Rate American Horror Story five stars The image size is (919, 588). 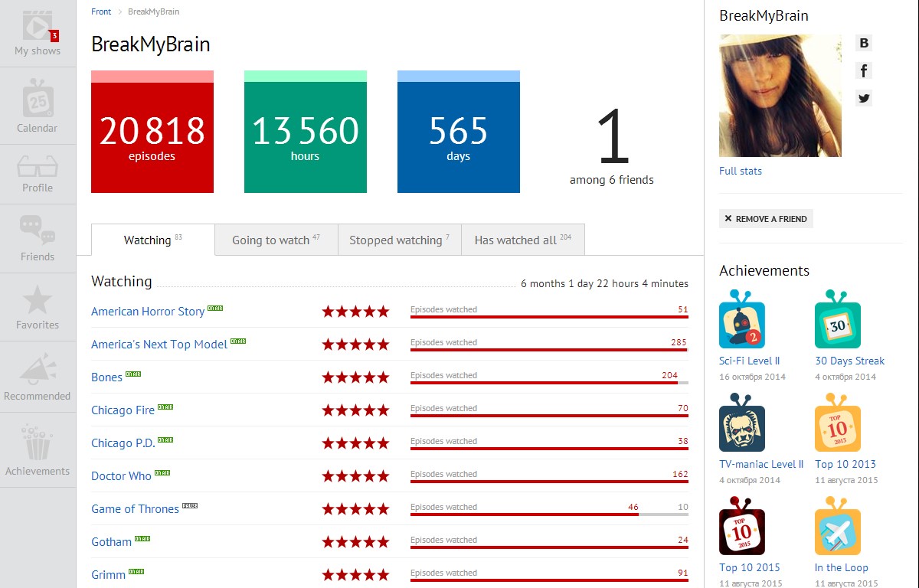(356, 311)
